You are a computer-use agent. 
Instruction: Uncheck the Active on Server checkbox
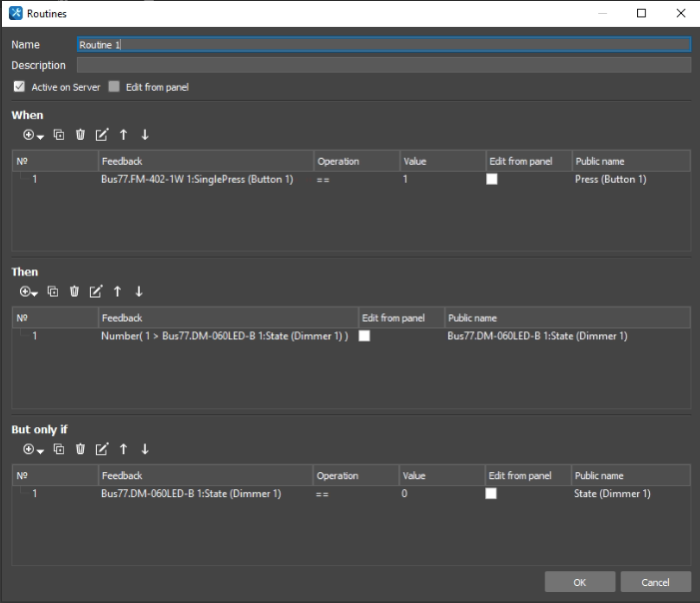tap(19, 87)
